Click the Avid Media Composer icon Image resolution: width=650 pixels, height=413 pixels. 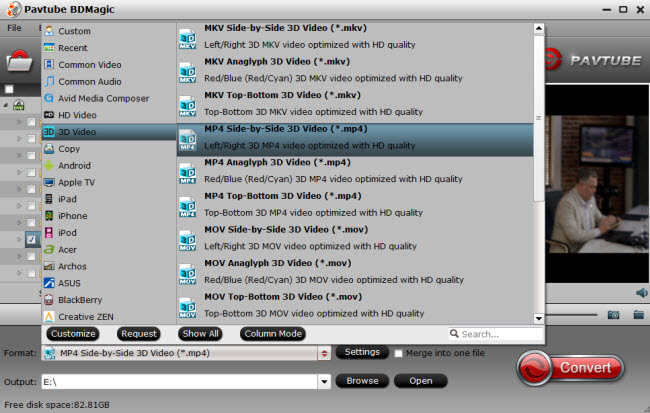pyautogui.click(x=49, y=98)
